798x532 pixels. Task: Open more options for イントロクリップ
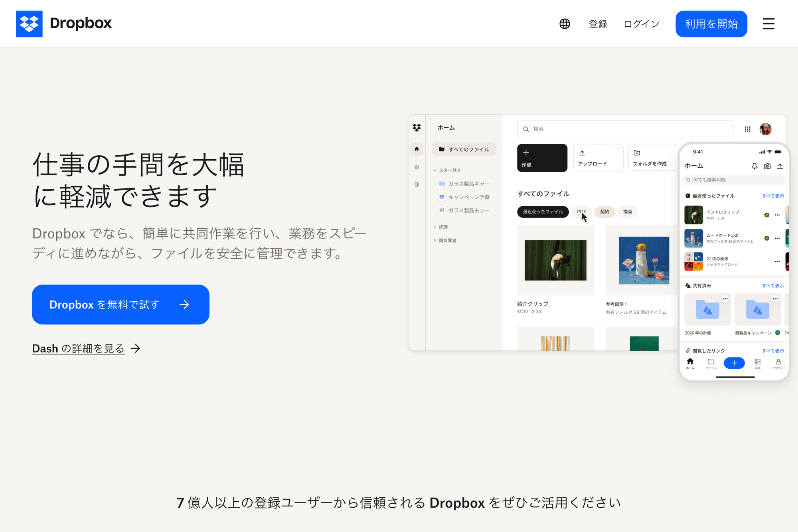(x=777, y=215)
